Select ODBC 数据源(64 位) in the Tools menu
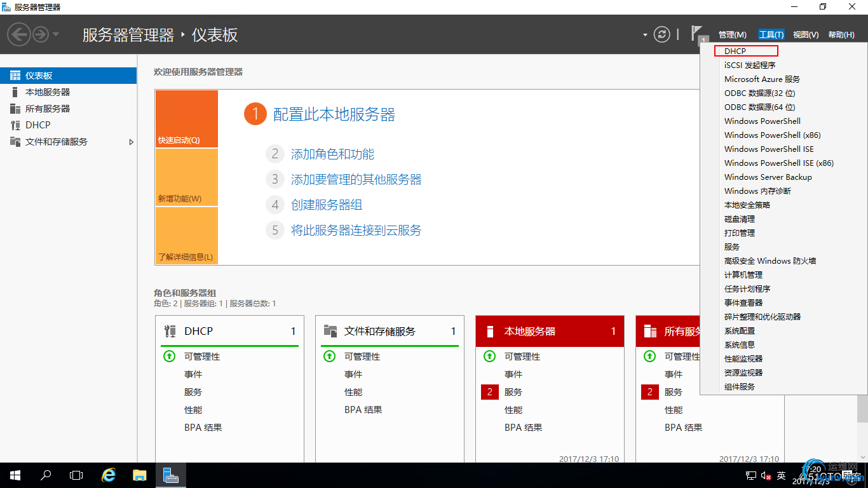Viewport: 868px width, 488px height. 759,107
